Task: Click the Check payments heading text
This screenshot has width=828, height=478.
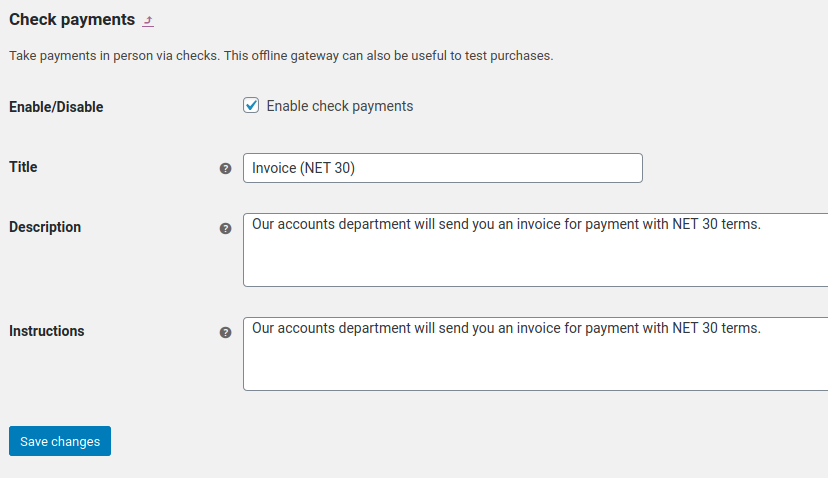Action: 72,20
